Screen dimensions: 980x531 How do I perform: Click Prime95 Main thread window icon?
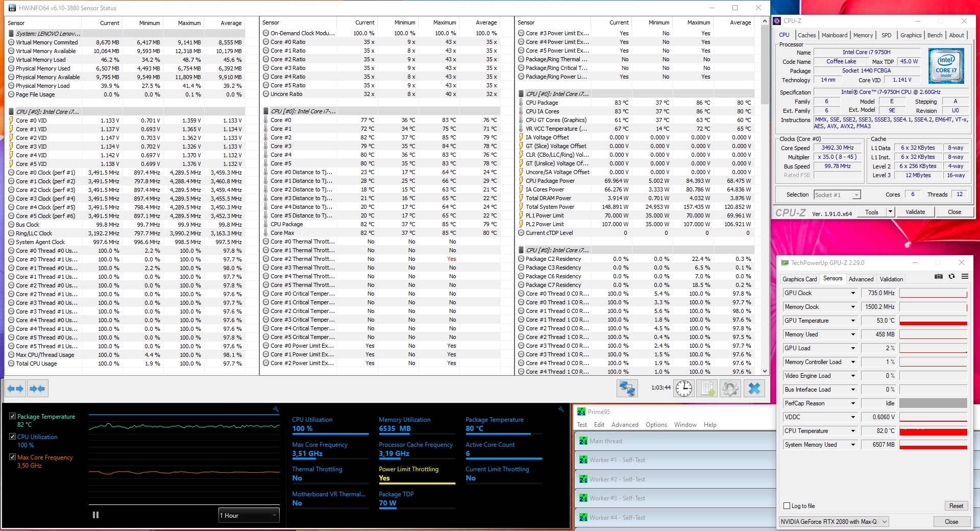[583, 441]
